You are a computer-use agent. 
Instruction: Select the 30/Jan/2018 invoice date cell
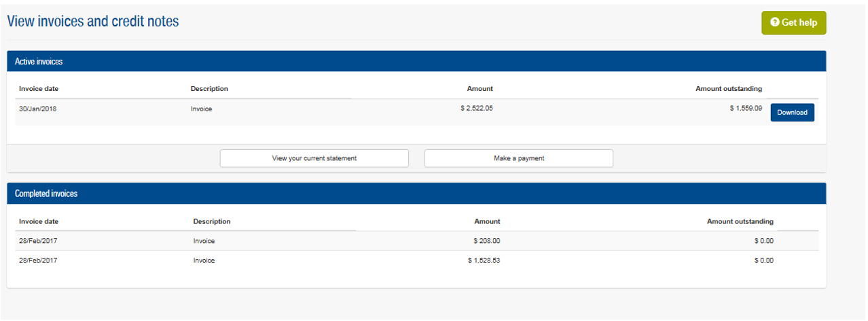click(x=37, y=109)
